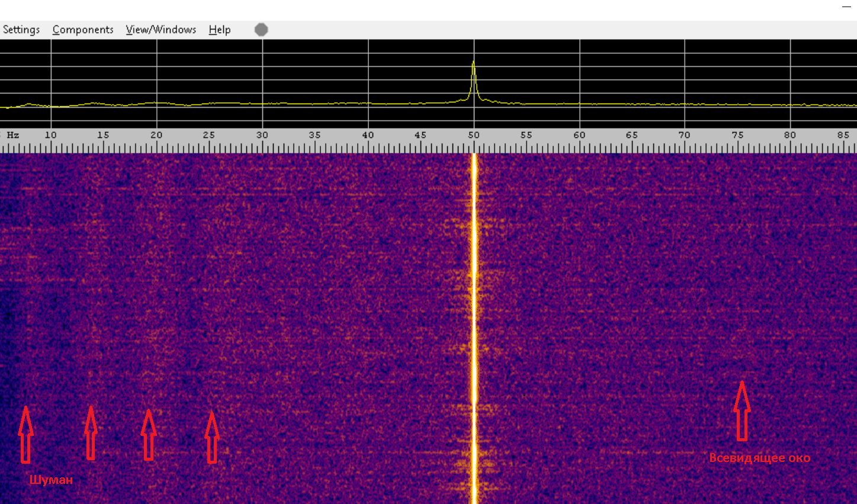Open the Settings menu
The height and width of the screenshot is (504, 857).
(21, 30)
